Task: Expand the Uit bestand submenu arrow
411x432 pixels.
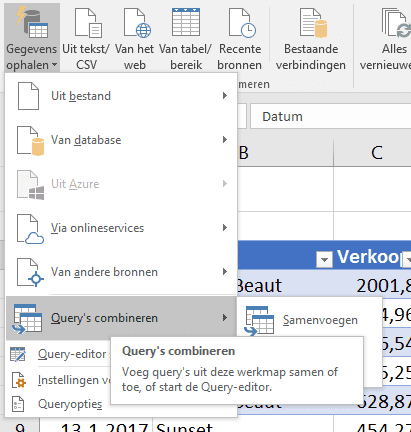Action: [x=225, y=96]
